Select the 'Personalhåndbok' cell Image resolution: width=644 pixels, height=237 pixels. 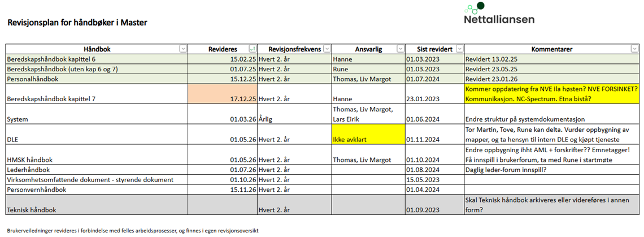[97, 79]
